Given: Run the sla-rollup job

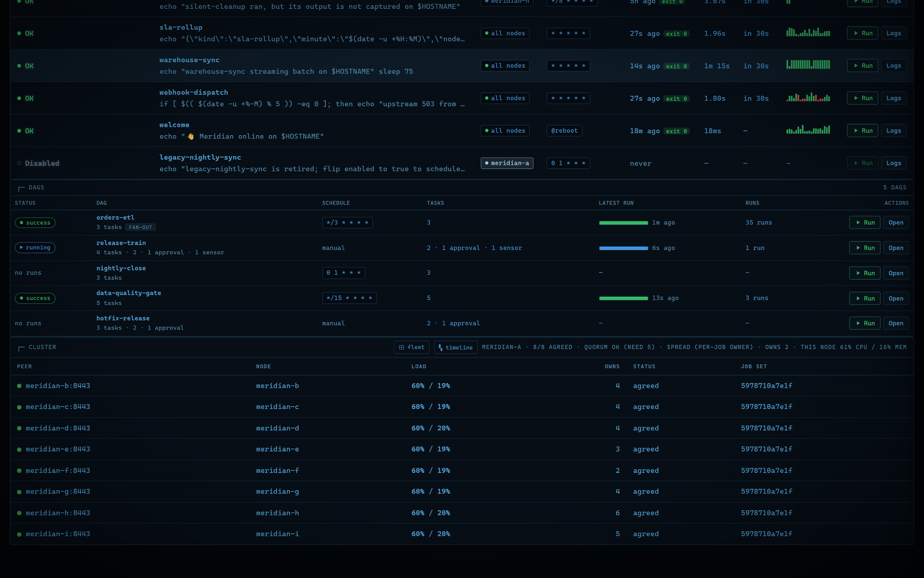Looking at the screenshot, I should (862, 33).
